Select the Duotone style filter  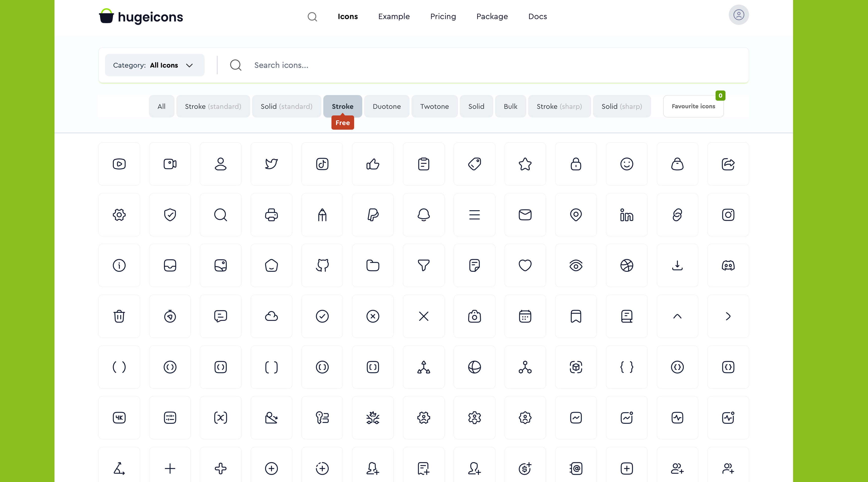[387, 106]
